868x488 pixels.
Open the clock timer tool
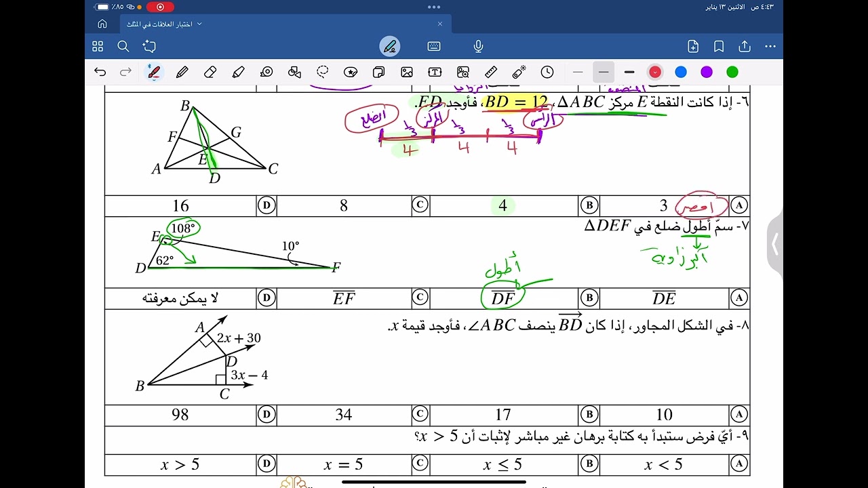tap(547, 72)
